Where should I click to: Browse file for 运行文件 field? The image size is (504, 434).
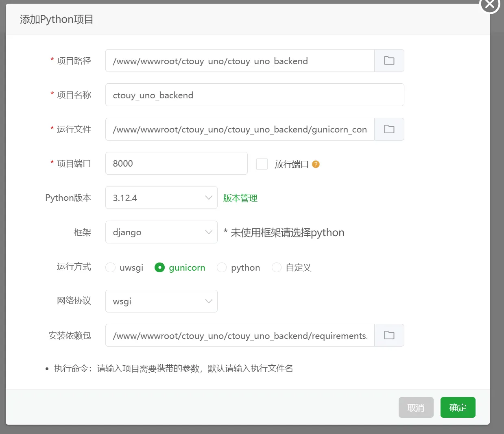pyautogui.click(x=389, y=129)
